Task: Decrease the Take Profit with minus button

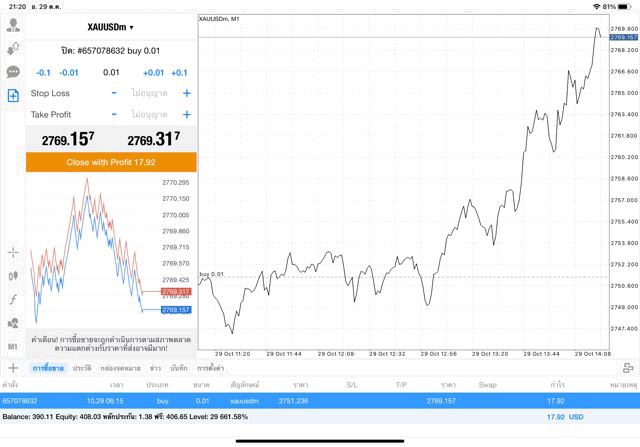Action: (x=114, y=115)
